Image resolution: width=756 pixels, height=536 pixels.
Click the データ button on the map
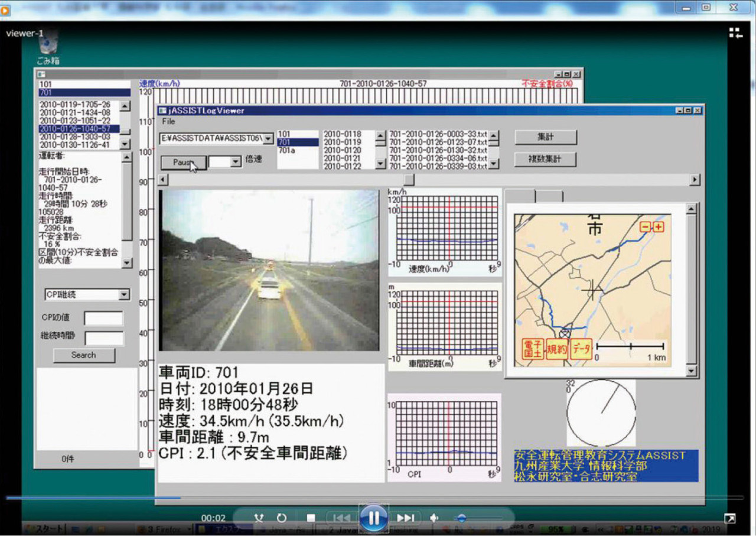click(580, 349)
